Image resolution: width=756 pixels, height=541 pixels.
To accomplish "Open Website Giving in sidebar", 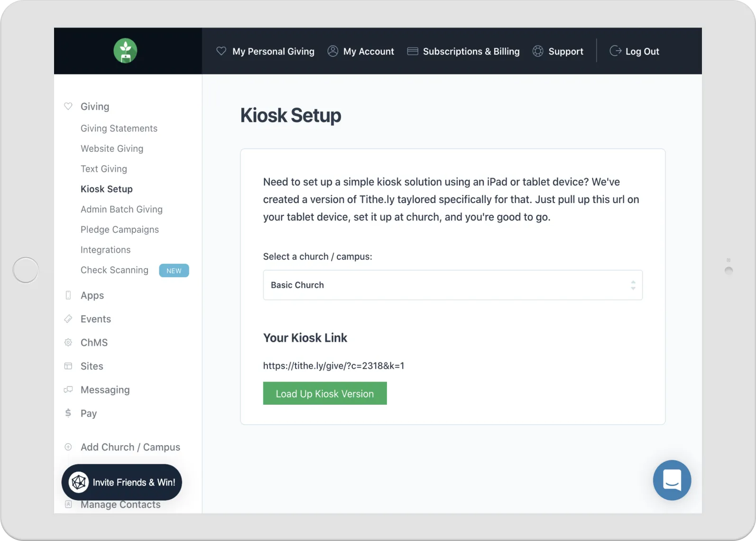I will (x=112, y=149).
